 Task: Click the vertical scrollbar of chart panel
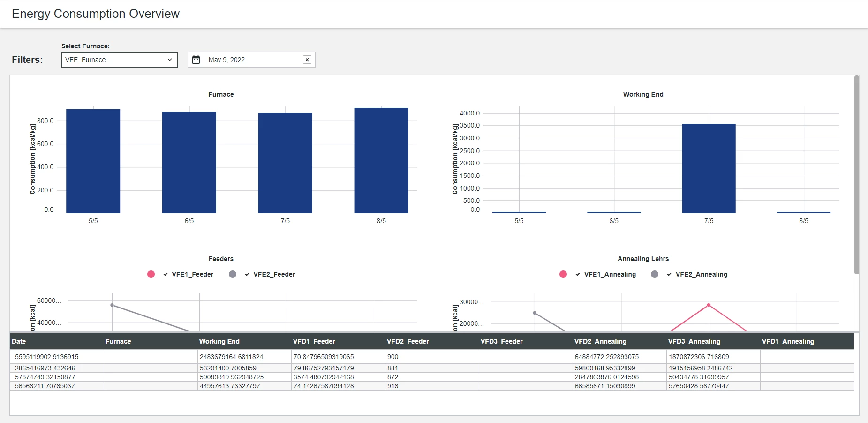857,175
